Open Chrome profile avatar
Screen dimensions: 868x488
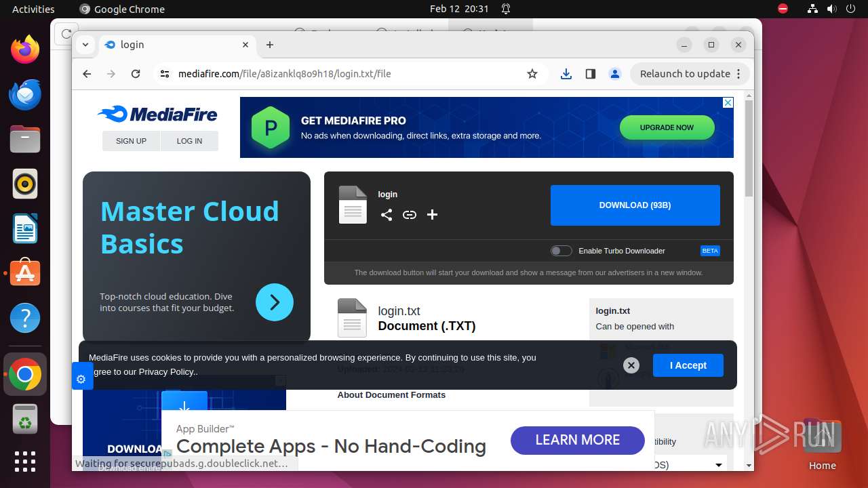(615, 74)
